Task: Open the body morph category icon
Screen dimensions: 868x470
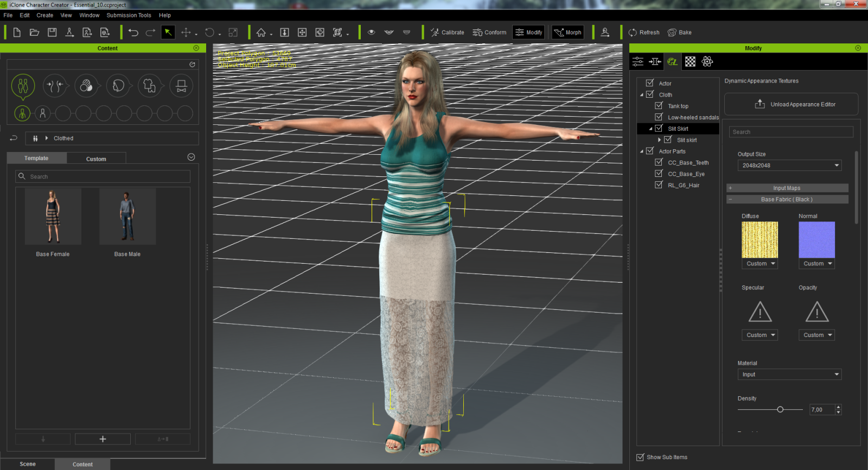Action: 54,86
